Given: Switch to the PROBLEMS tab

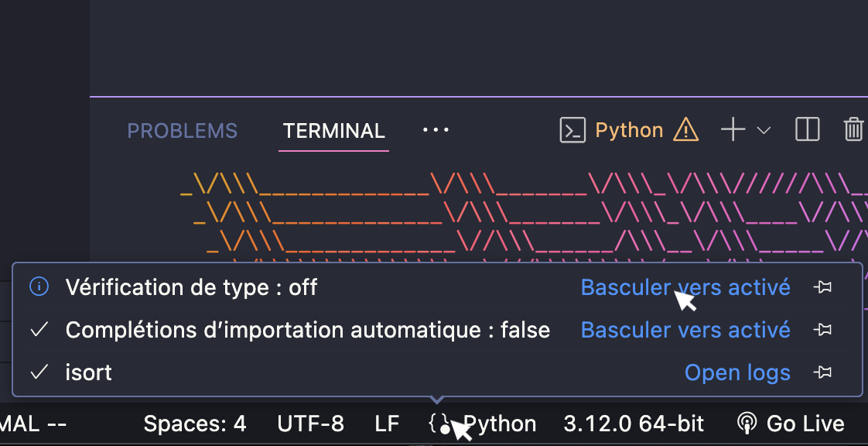Looking at the screenshot, I should 182,130.
